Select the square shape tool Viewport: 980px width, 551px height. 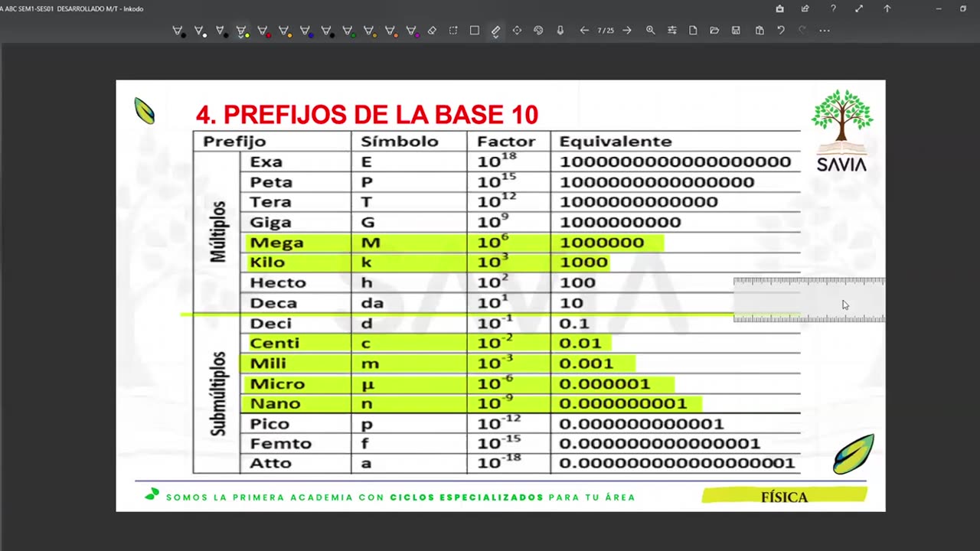[x=475, y=31]
